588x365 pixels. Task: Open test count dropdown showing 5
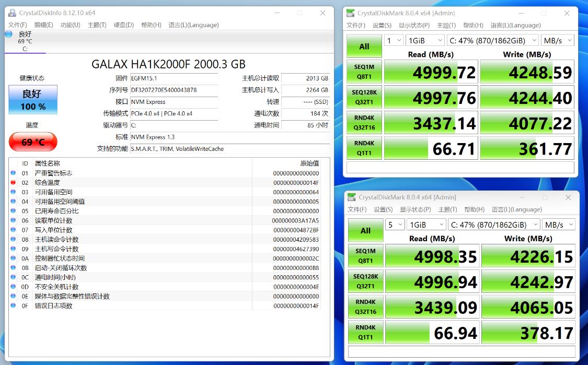[395, 225]
